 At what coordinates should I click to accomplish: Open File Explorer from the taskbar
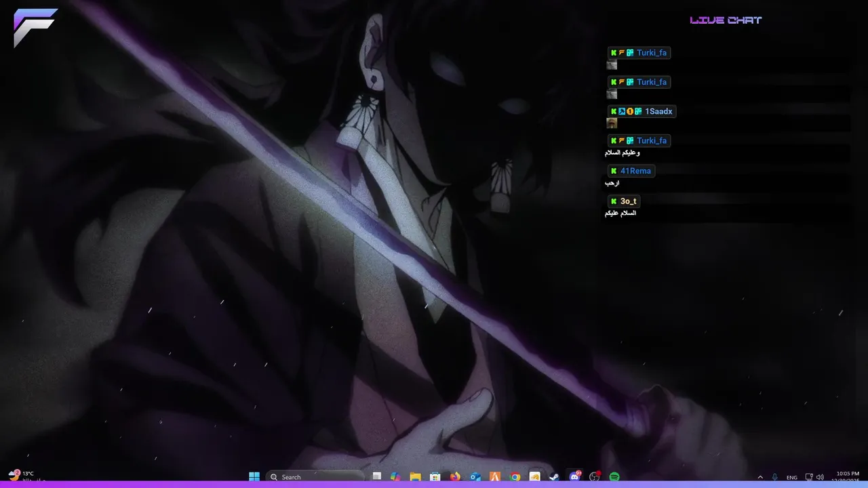tap(415, 476)
